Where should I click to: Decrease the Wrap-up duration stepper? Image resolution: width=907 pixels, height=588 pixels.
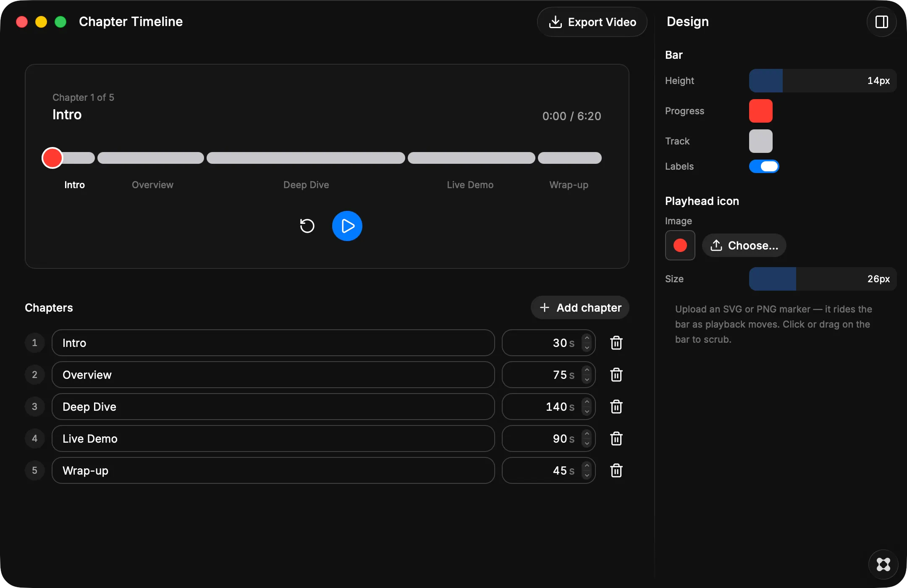pos(587,475)
